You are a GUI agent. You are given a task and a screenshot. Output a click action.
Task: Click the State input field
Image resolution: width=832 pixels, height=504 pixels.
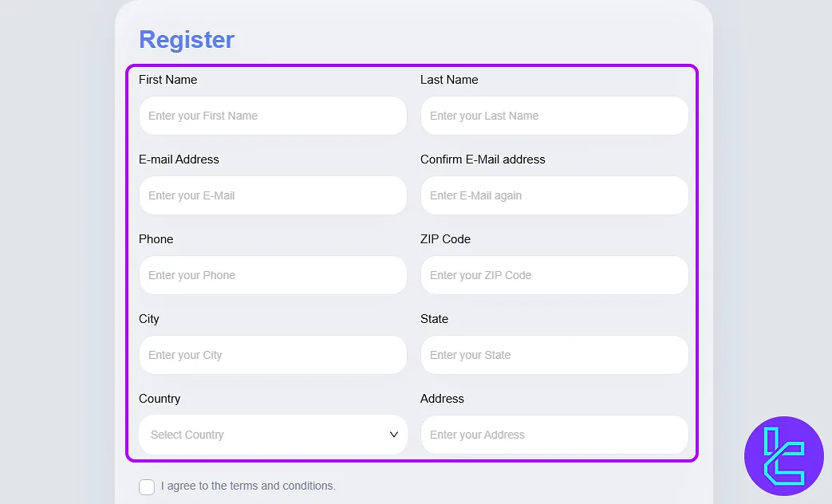point(554,355)
